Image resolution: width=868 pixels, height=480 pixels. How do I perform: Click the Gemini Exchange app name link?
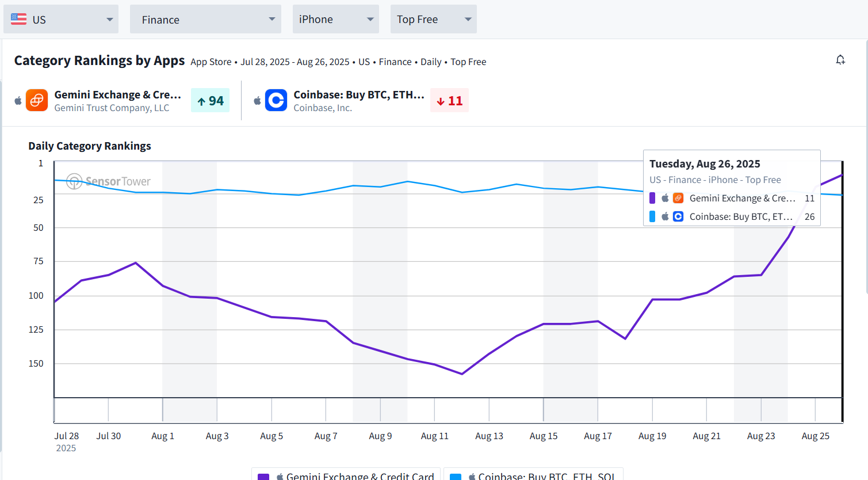click(117, 94)
